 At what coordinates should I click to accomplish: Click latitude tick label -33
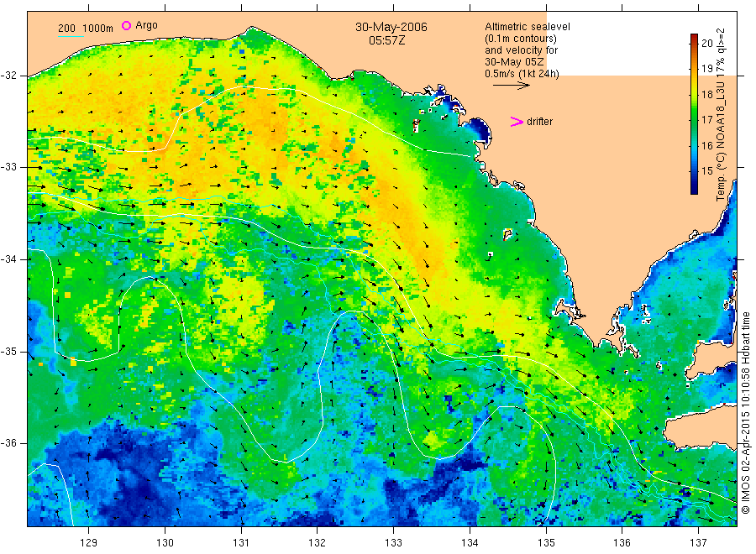pyautogui.click(x=9, y=167)
